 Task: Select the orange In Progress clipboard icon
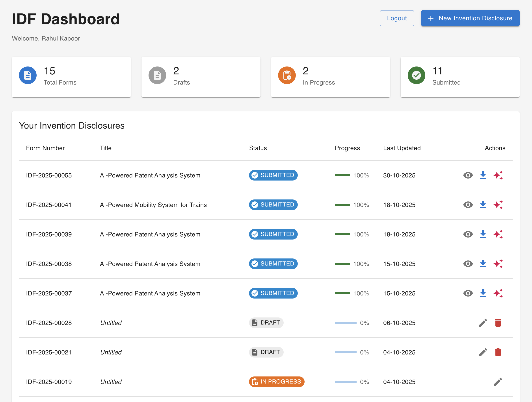pos(287,75)
